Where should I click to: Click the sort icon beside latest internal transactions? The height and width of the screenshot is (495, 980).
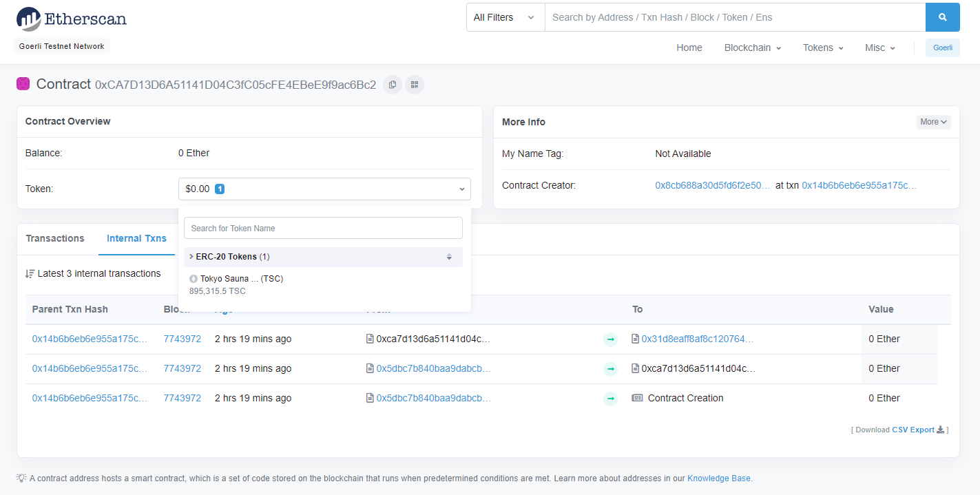tap(30, 273)
